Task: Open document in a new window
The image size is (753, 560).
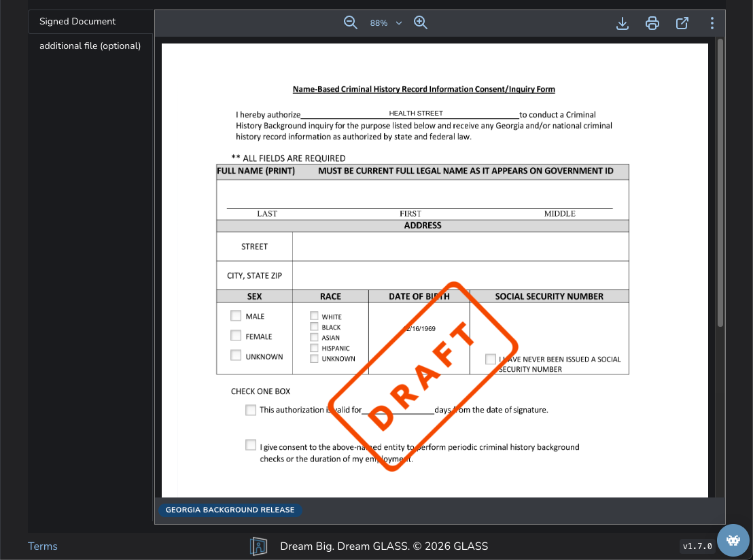Action: [x=682, y=22]
